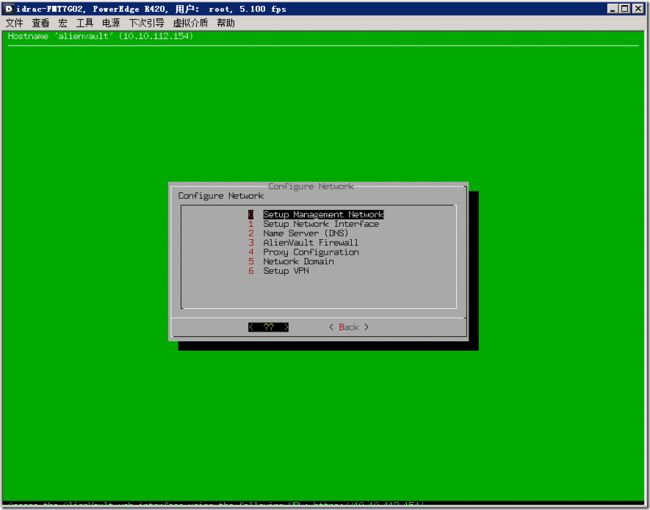
Task: Click the iDRAC window title icon
Action: click(x=9, y=9)
